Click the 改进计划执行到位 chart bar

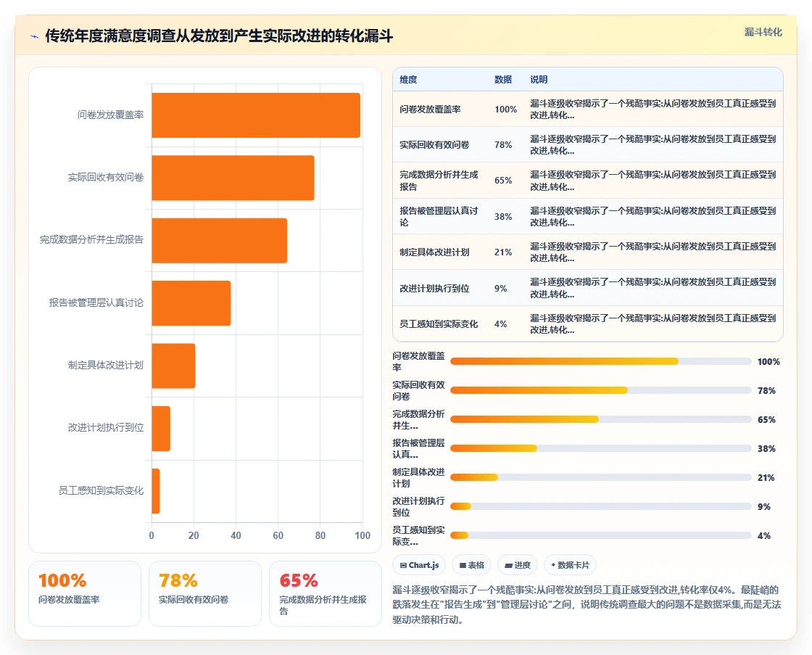tap(161, 429)
